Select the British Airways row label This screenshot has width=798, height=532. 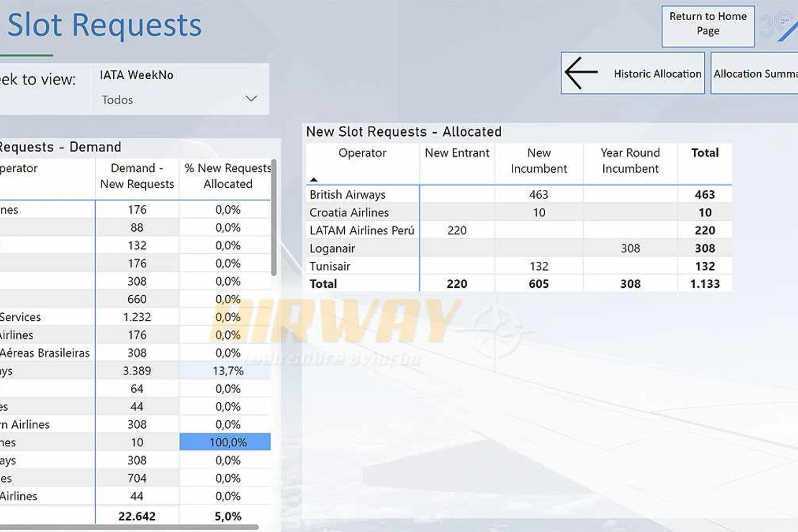tap(347, 195)
